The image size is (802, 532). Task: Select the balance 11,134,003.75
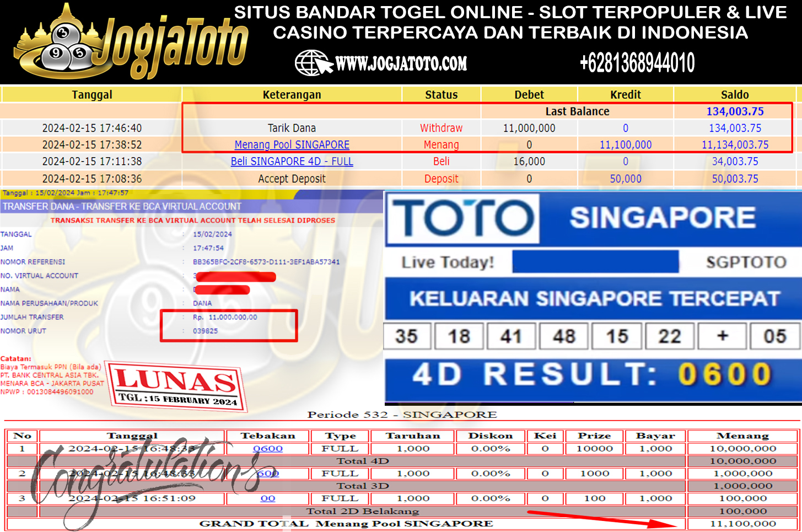click(735, 144)
